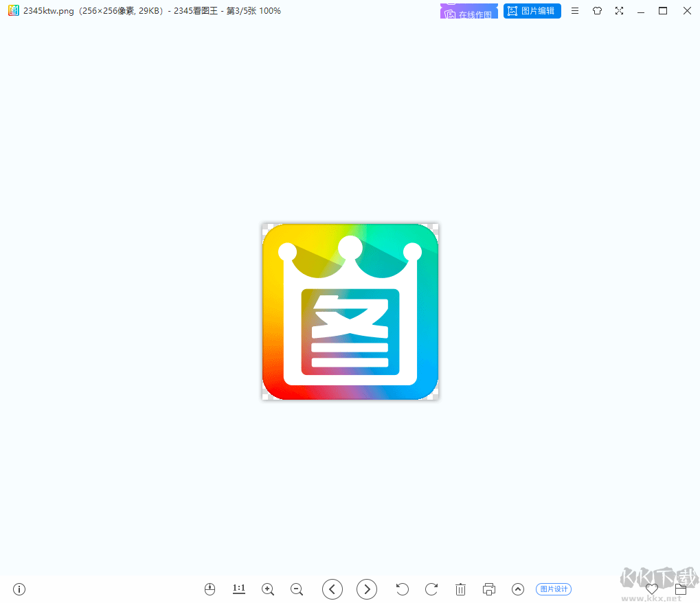700x603 pixels.
Task: Print the current image
Action: click(x=489, y=589)
